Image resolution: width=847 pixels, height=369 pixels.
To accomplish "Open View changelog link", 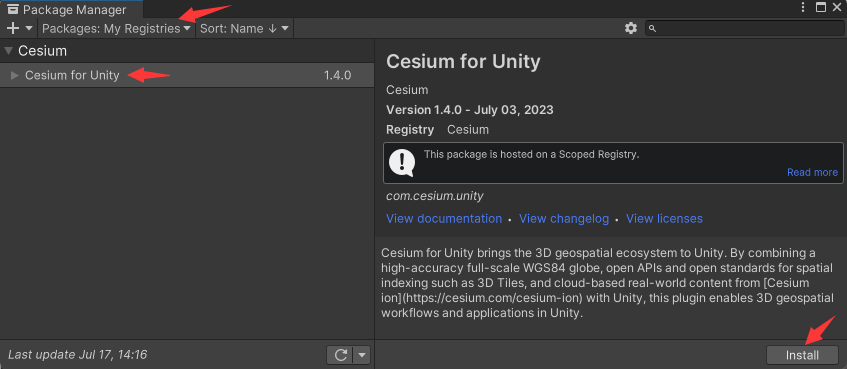I will (564, 218).
